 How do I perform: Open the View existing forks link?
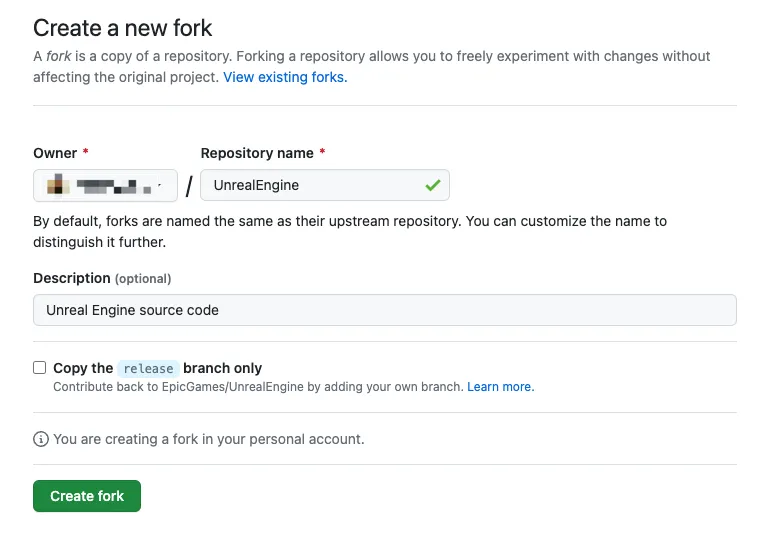pos(285,77)
